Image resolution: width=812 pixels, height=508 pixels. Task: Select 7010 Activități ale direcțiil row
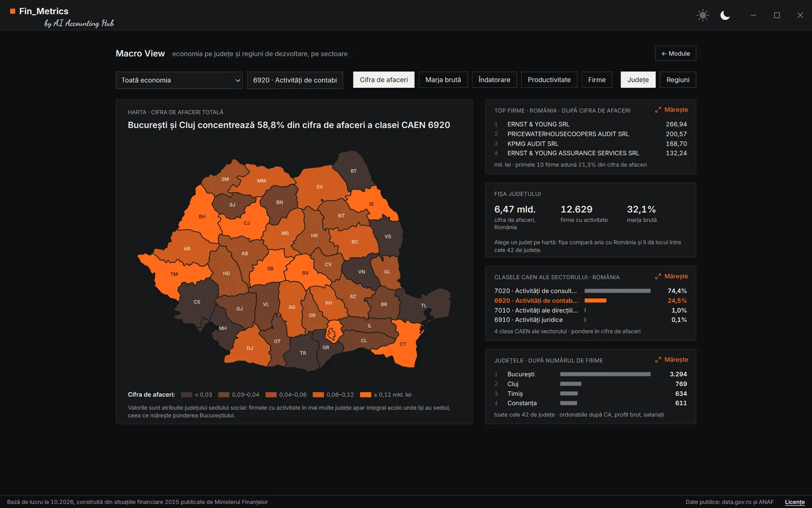pos(591,310)
